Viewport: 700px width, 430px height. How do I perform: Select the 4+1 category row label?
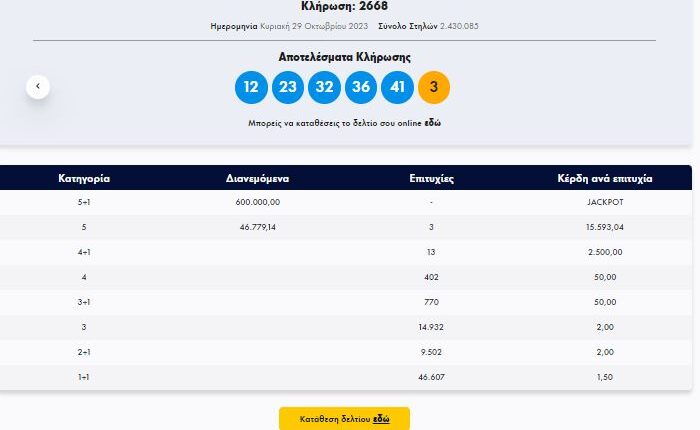pos(84,252)
